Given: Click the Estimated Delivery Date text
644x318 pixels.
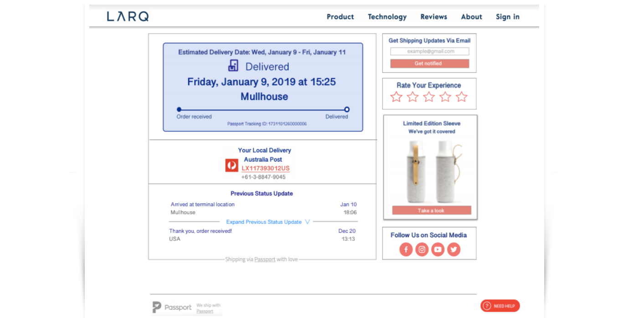Looking at the screenshot, I should coord(262,52).
